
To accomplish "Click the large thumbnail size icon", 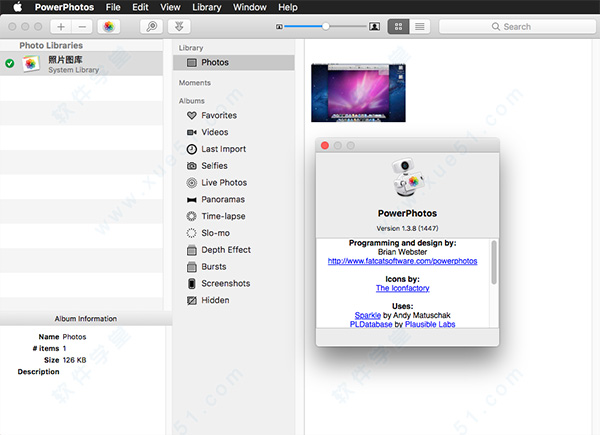I will pyautogui.click(x=374, y=26).
